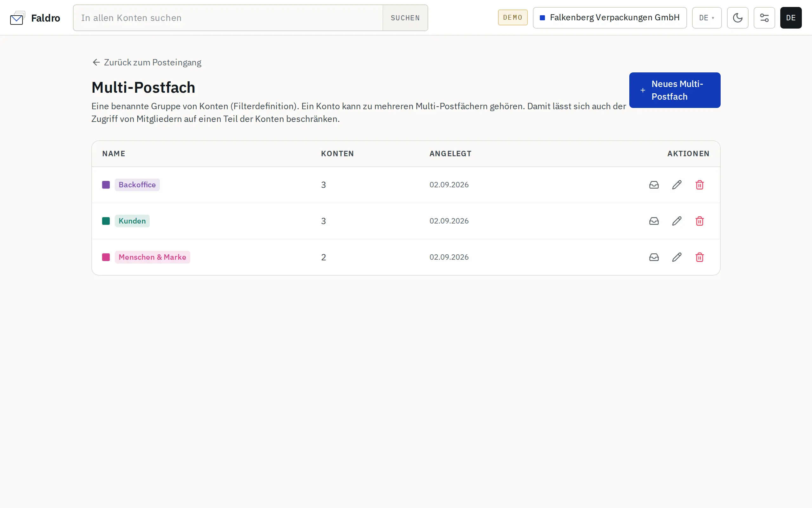Click the AKTIONEN column header
This screenshot has height=508, width=812.
688,154
